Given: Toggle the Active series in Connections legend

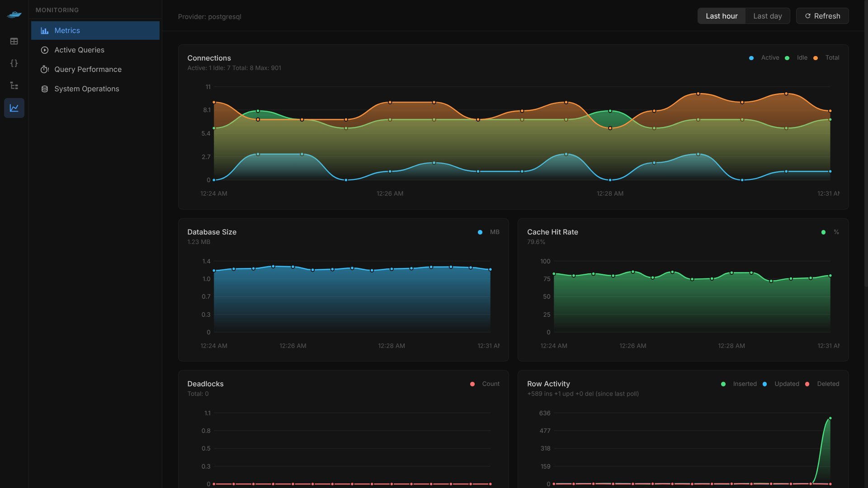Looking at the screenshot, I should pyautogui.click(x=764, y=58).
